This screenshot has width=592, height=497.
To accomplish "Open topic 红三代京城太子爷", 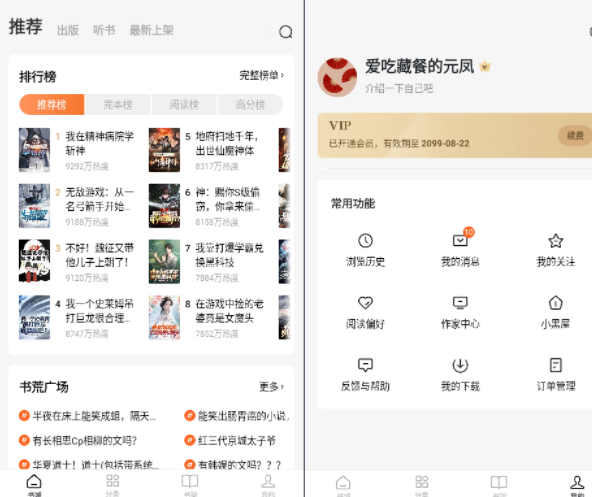I will [x=230, y=440].
